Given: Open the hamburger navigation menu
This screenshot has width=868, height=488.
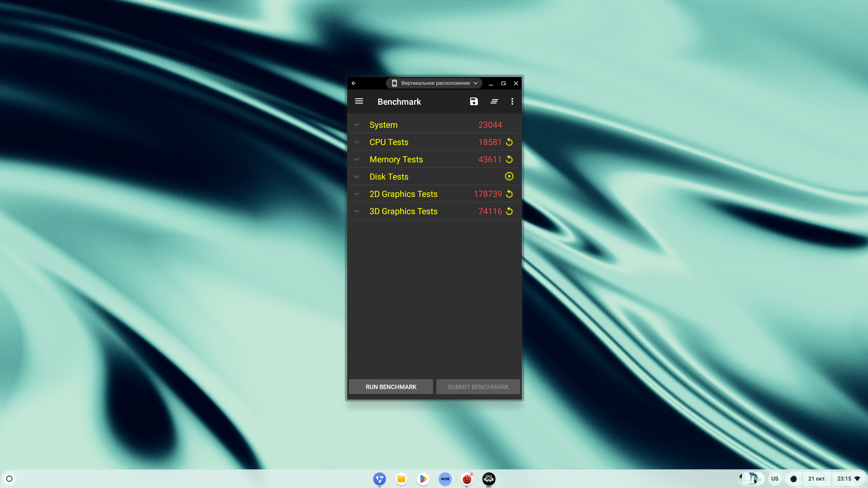Looking at the screenshot, I should [359, 101].
